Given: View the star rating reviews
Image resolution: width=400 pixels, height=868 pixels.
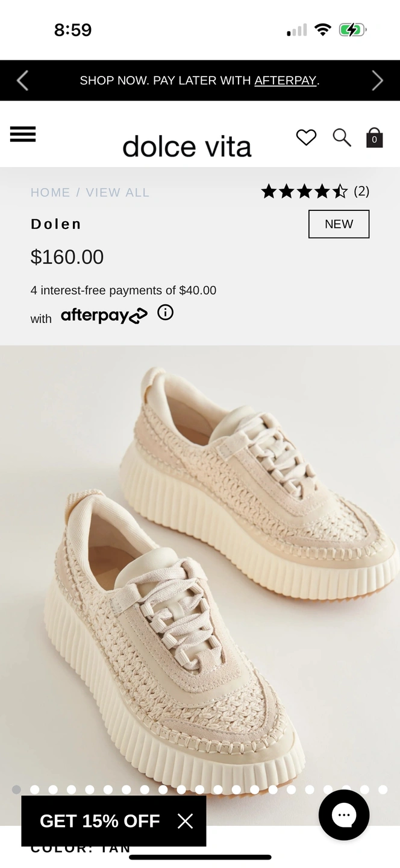Looking at the screenshot, I should [x=315, y=192].
